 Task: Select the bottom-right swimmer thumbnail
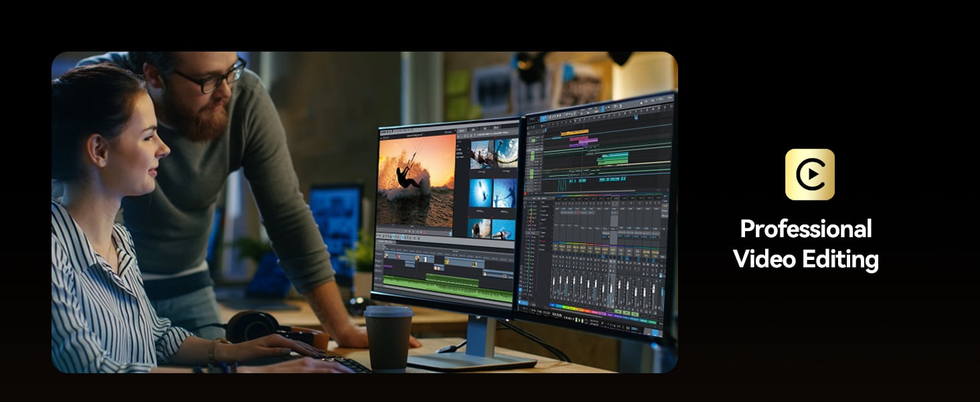(x=503, y=229)
